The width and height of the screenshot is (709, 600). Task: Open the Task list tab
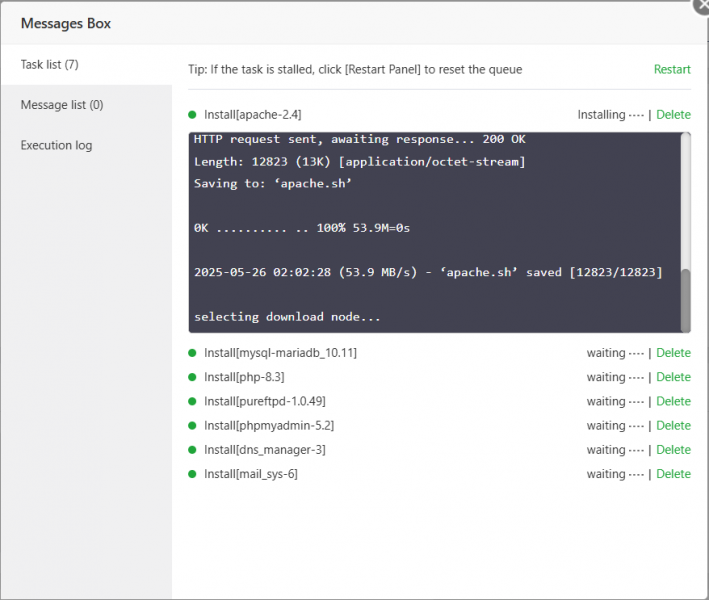coord(50,64)
